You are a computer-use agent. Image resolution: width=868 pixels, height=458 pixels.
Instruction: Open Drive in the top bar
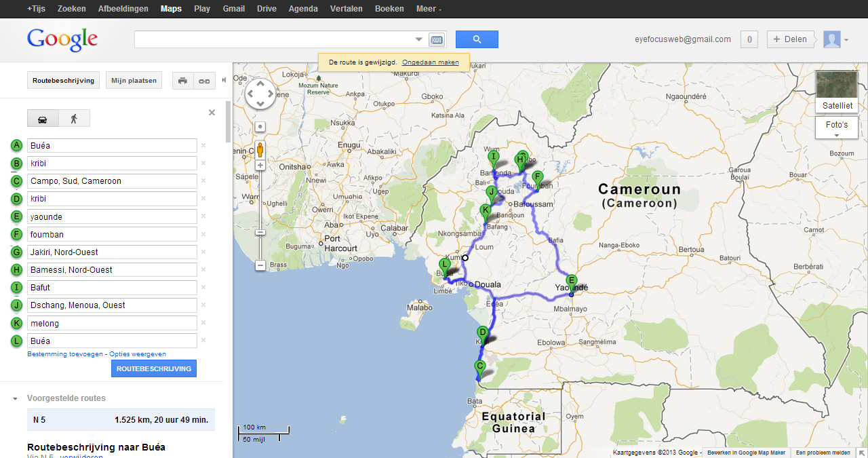(x=267, y=9)
